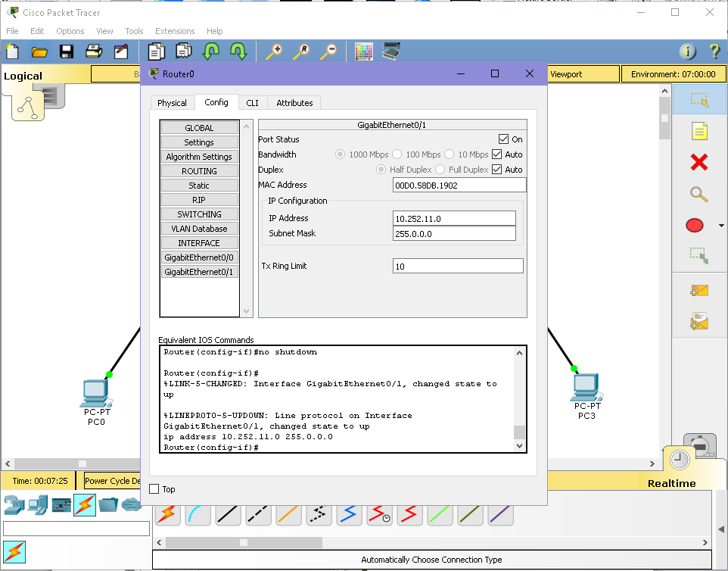Image resolution: width=728 pixels, height=571 pixels.
Task: Reset zoom with the R magnifier
Action: pyautogui.click(x=301, y=51)
